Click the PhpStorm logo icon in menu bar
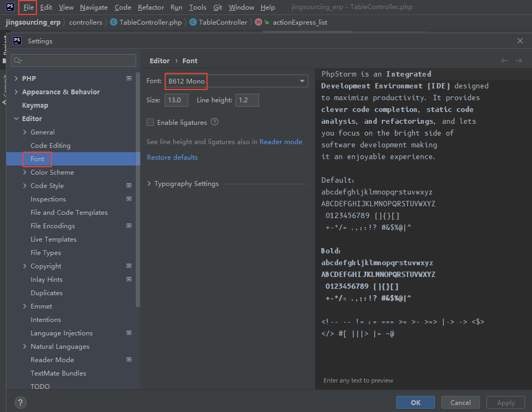 (10, 7)
